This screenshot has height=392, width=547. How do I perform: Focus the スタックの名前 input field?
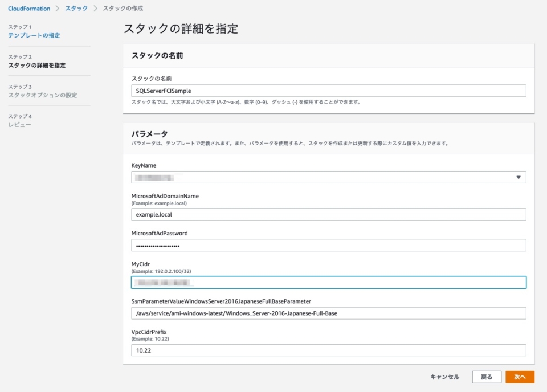pos(329,91)
